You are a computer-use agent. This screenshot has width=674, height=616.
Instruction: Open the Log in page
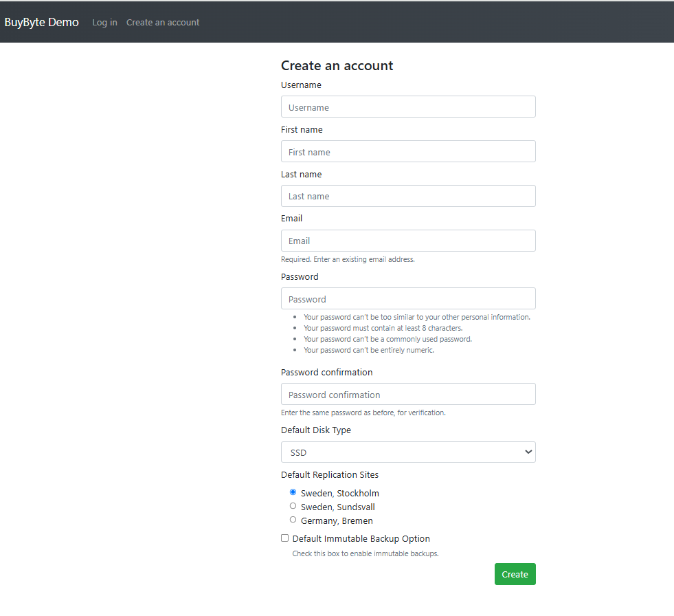click(104, 23)
